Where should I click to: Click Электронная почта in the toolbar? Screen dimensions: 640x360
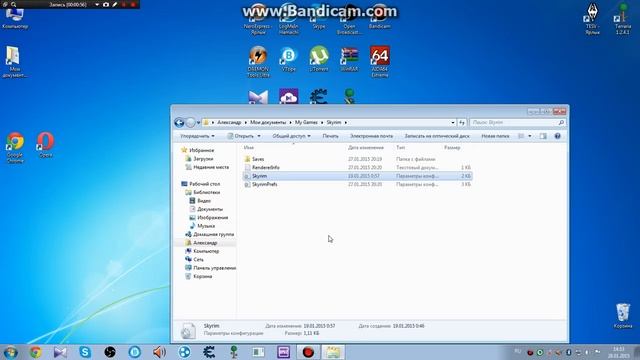[x=371, y=136]
